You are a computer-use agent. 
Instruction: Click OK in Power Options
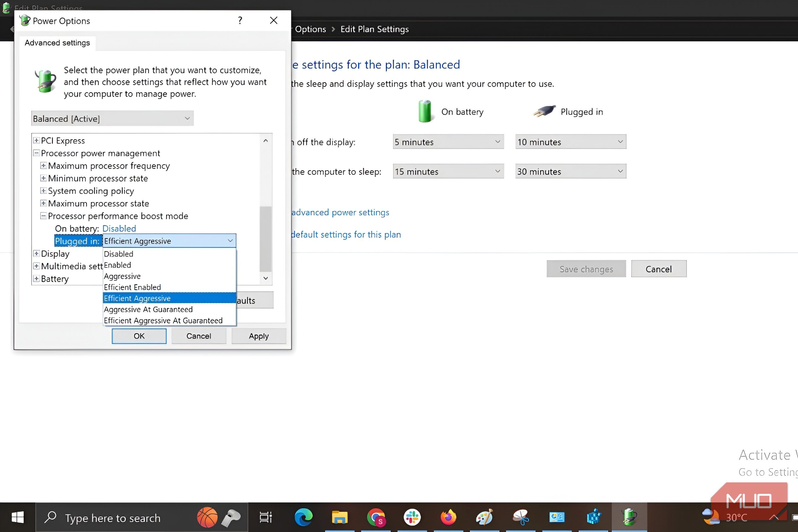pyautogui.click(x=139, y=336)
